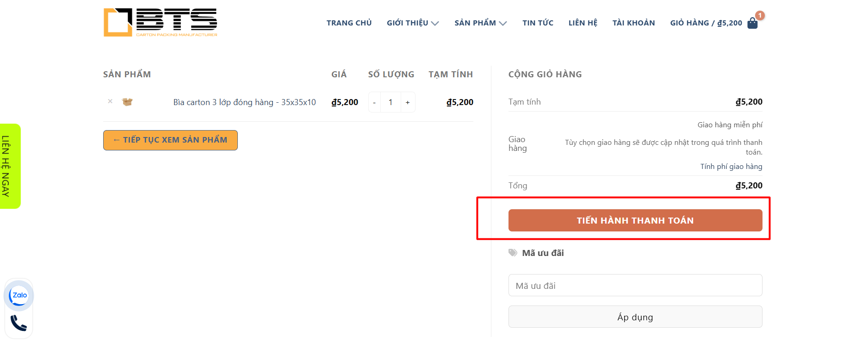Navigate to Tài Khoản
Screen dimensions: 868x343
point(633,23)
